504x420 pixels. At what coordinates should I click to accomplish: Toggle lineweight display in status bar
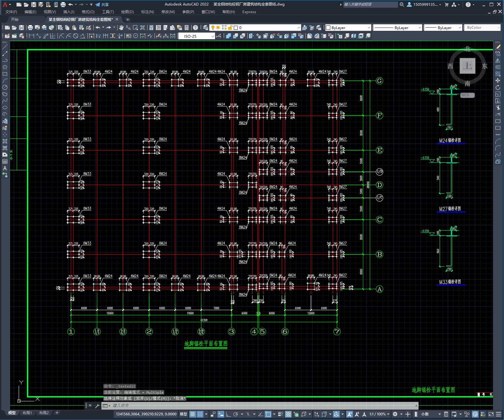pyautogui.click(x=280, y=414)
